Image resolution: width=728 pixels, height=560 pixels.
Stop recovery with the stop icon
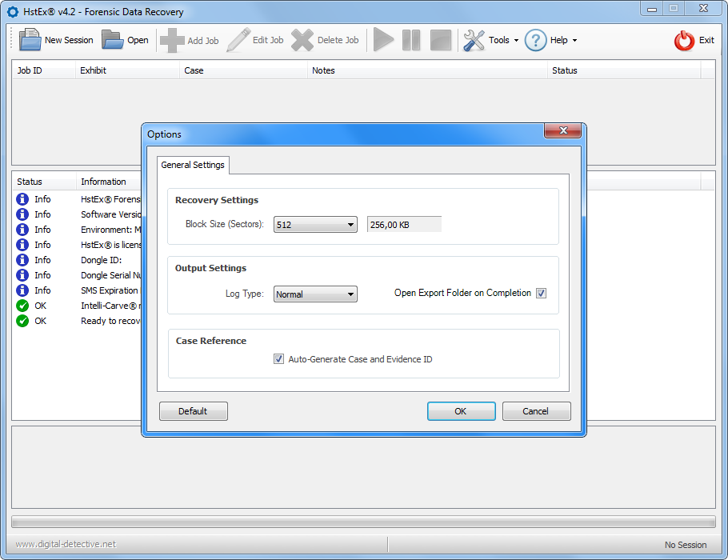point(441,40)
